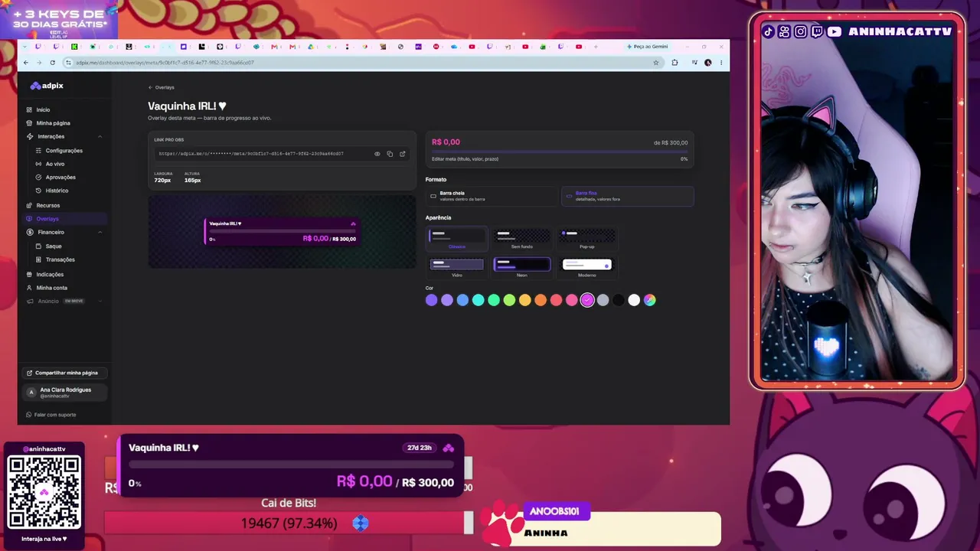Click the browser forward arrow

[39, 63]
